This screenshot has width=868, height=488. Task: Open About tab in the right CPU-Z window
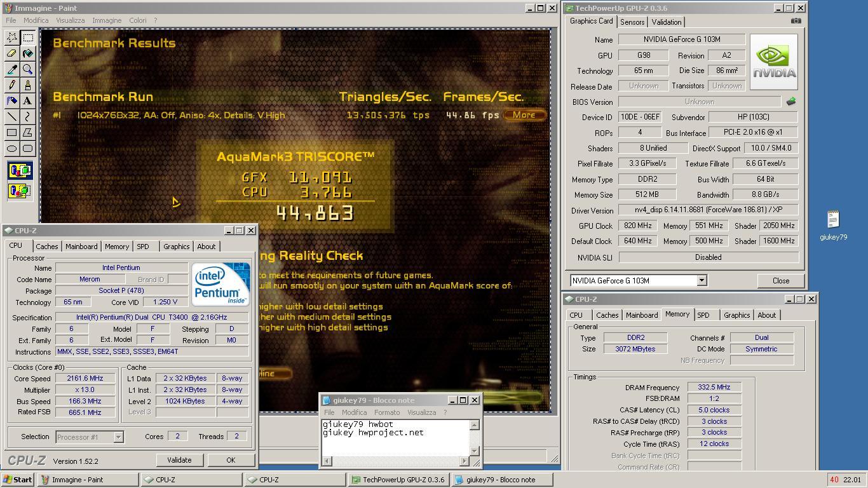(766, 315)
